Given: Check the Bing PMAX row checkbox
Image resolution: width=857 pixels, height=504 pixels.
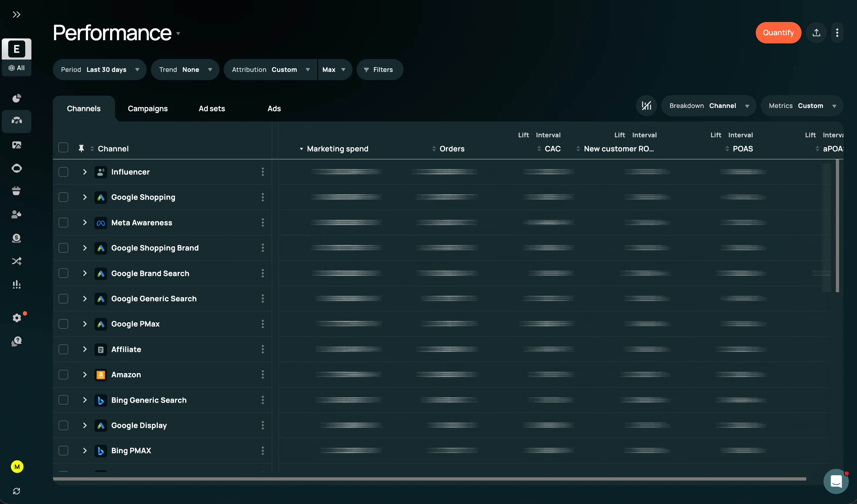Looking at the screenshot, I should click(x=63, y=451).
